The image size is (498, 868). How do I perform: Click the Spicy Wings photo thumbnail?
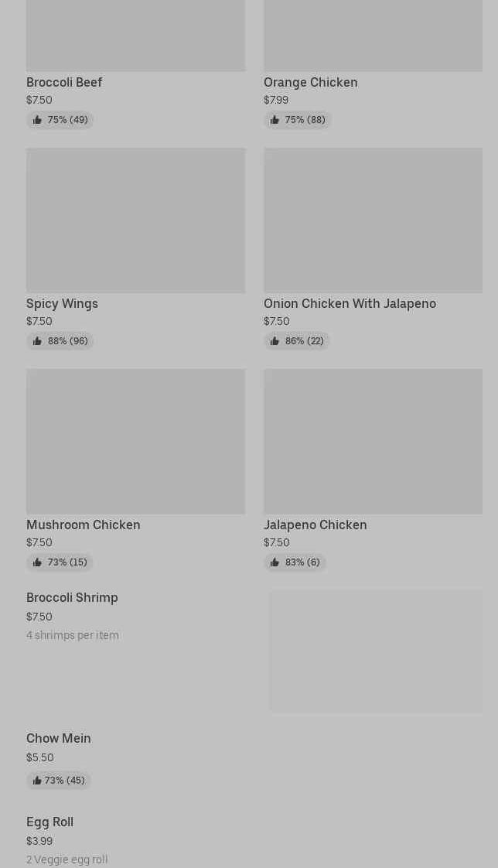coord(135,220)
